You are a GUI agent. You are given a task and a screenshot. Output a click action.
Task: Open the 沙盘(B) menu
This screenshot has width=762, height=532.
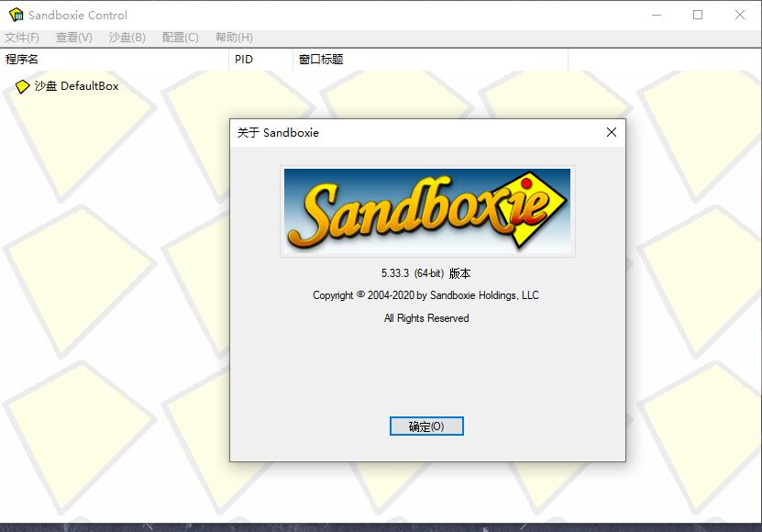click(127, 38)
